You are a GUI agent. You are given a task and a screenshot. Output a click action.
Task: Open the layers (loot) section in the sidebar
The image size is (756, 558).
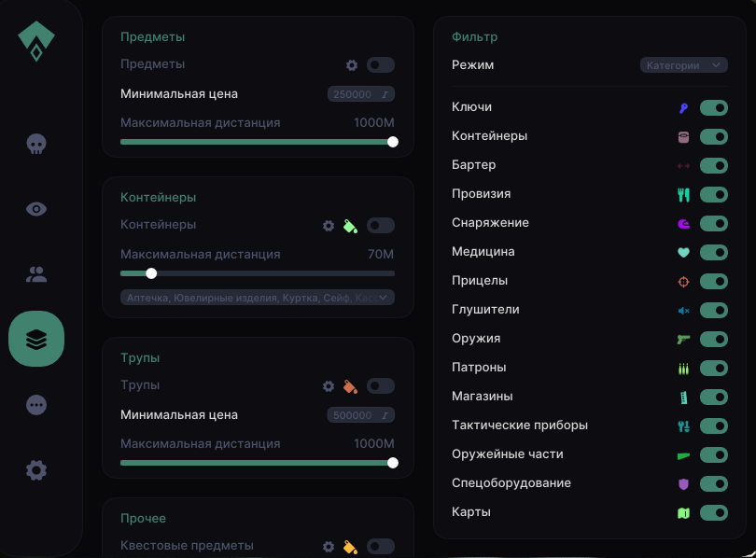35,339
